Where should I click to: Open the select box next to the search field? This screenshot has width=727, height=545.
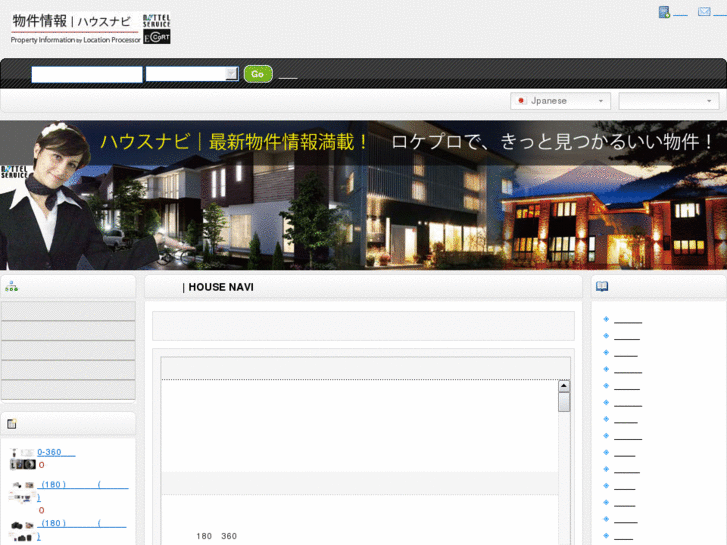click(x=192, y=74)
